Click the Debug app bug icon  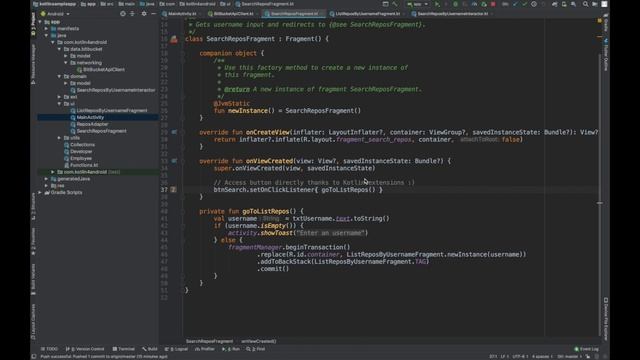[x=456, y=4]
